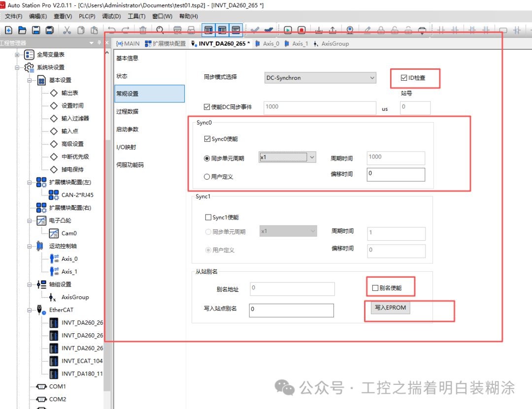Click the Undo arrow icon
Image resolution: width=532 pixels, height=409 pixels.
click(x=112, y=30)
